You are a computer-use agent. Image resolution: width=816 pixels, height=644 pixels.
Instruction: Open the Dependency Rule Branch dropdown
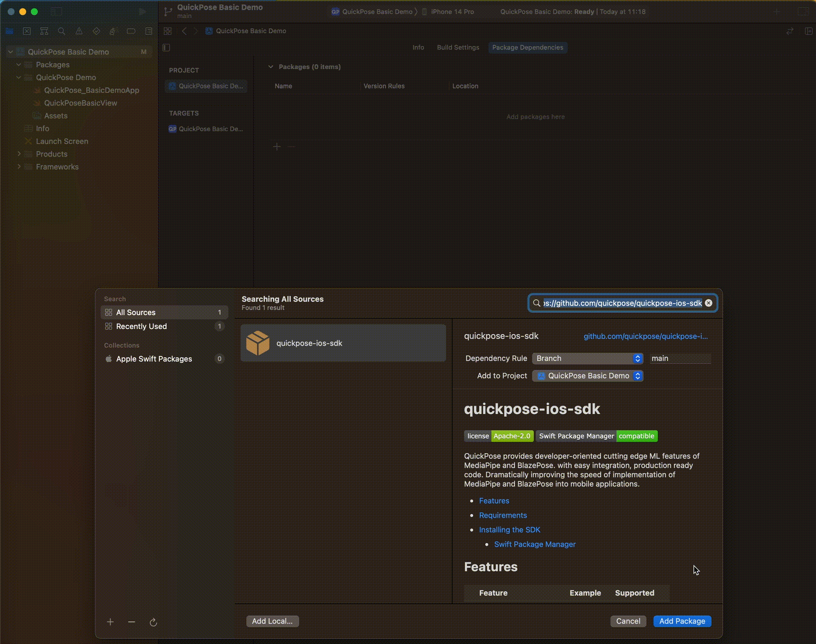(x=587, y=359)
